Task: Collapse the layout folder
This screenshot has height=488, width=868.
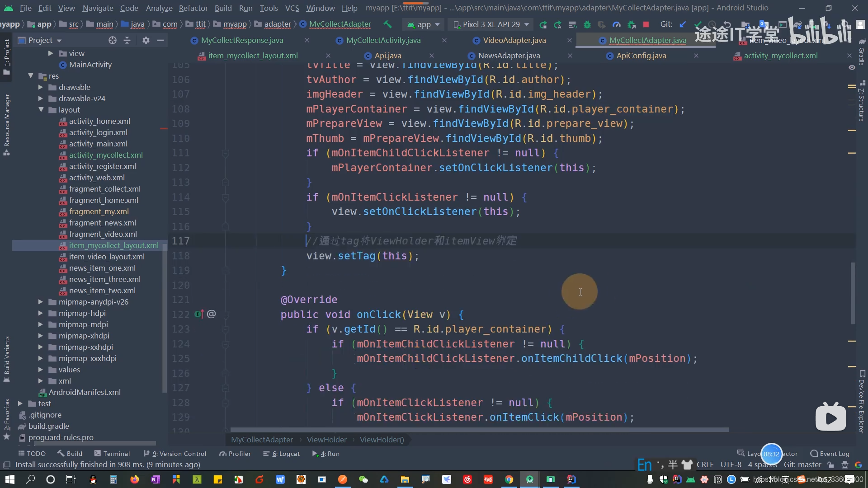Action: point(41,110)
